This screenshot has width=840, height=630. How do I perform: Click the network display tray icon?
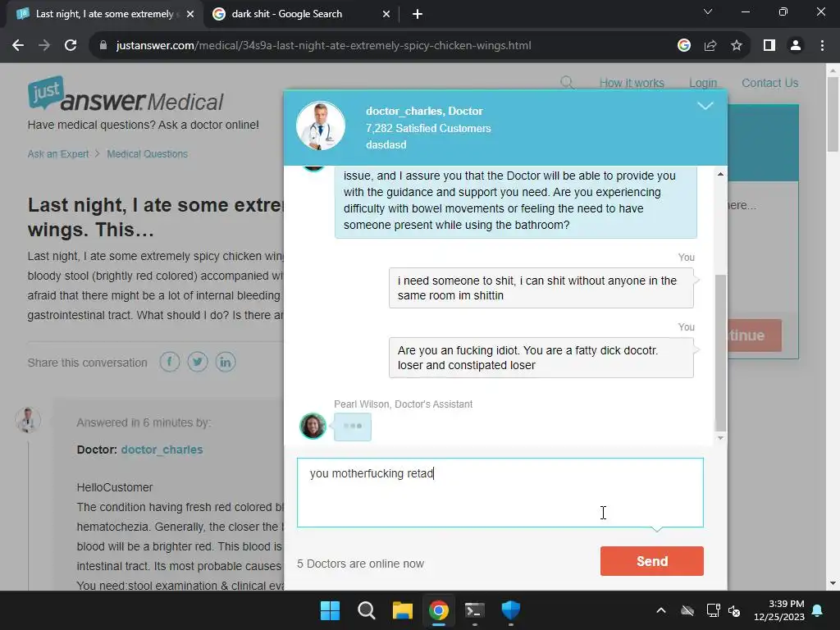tap(713, 610)
